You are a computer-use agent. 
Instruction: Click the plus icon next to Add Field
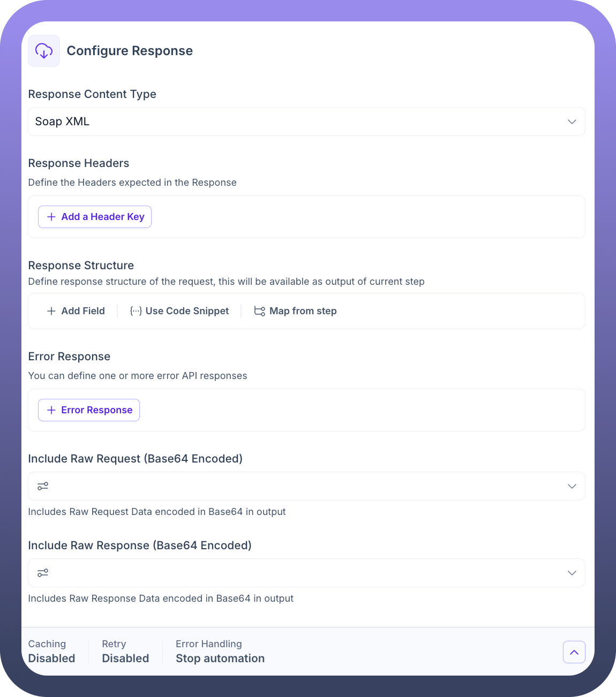click(x=51, y=311)
